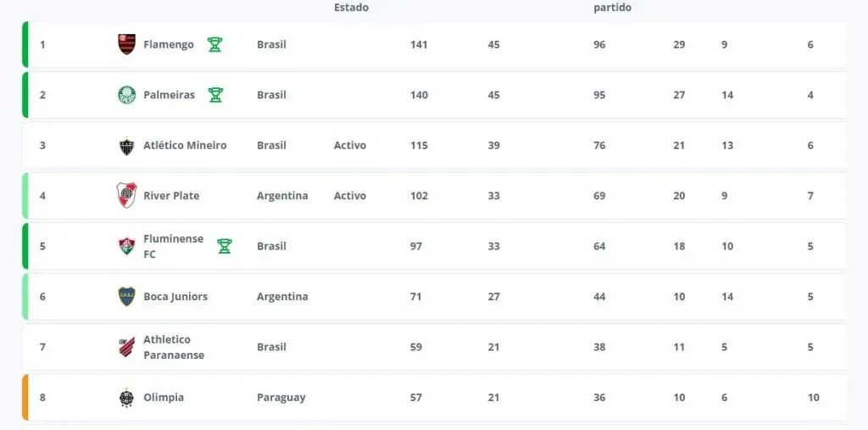Click the trophy icon beside Palmeiras
Image resolution: width=868 pixels, height=430 pixels.
pyautogui.click(x=215, y=95)
